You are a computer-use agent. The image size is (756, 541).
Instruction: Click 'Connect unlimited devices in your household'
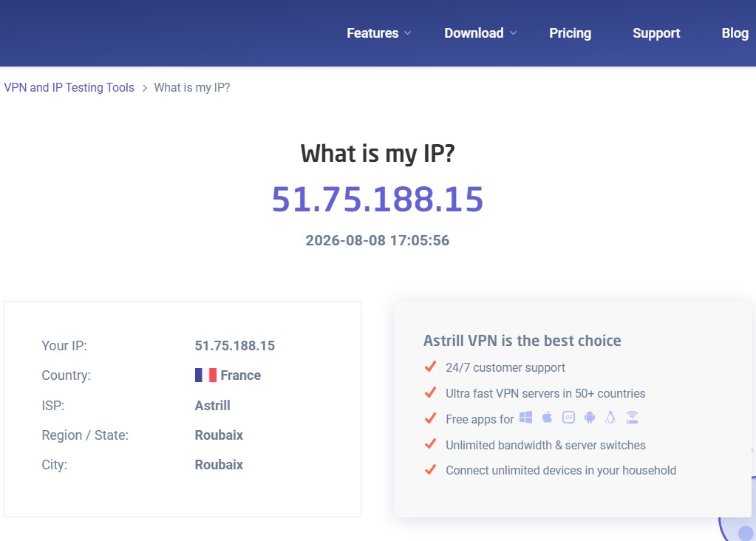coord(561,471)
